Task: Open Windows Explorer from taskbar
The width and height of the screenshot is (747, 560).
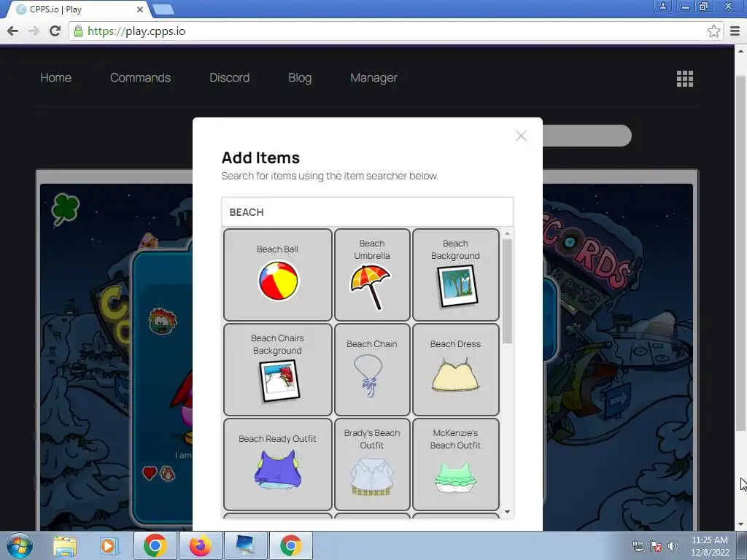Action: [65, 545]
